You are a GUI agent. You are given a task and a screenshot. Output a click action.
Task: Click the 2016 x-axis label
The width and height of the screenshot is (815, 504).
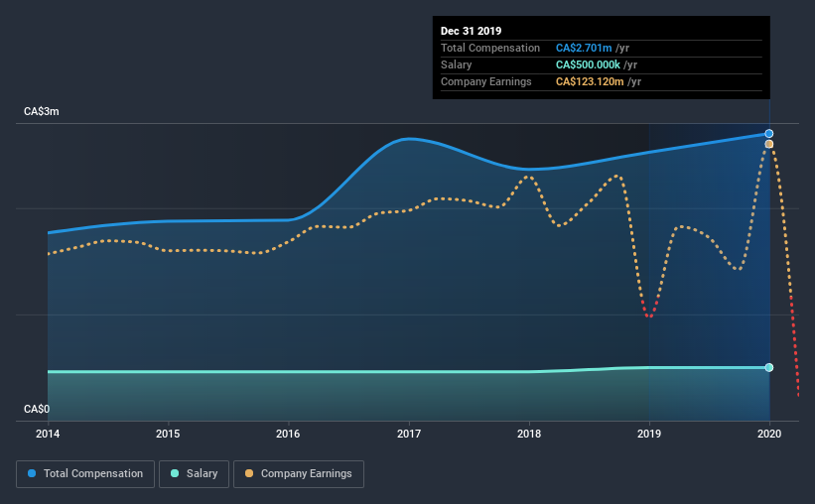[x=288, y=434]
